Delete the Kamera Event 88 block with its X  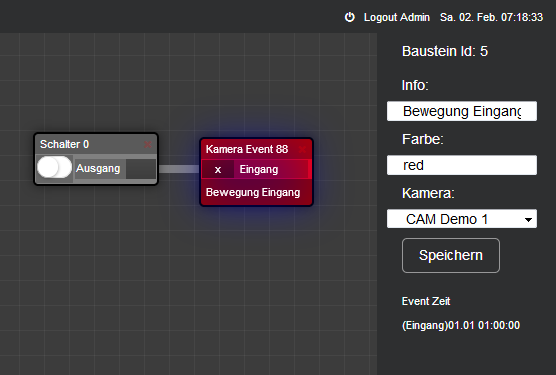[x=302, y=149]
